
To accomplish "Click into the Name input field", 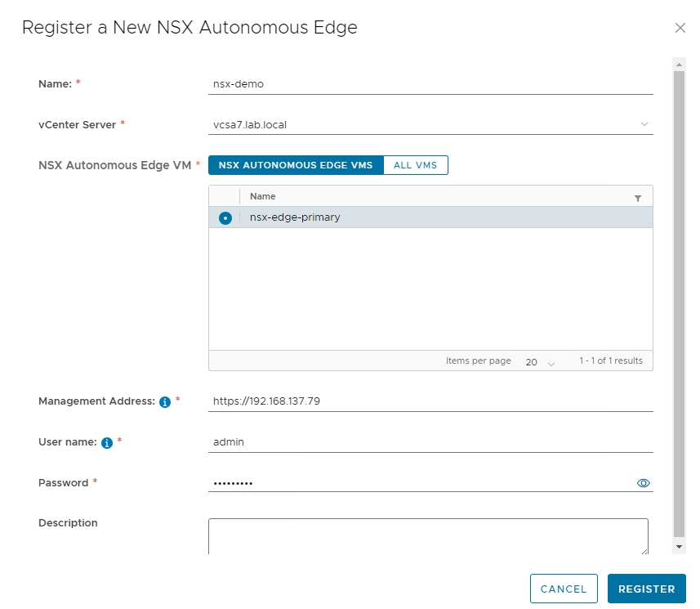I will [x=430, y=83].
